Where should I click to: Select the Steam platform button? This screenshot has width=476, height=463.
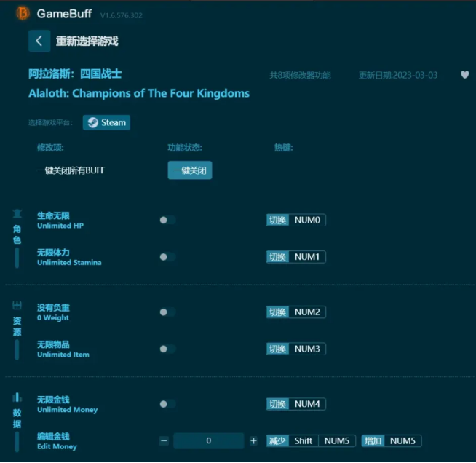pos(106,122)
